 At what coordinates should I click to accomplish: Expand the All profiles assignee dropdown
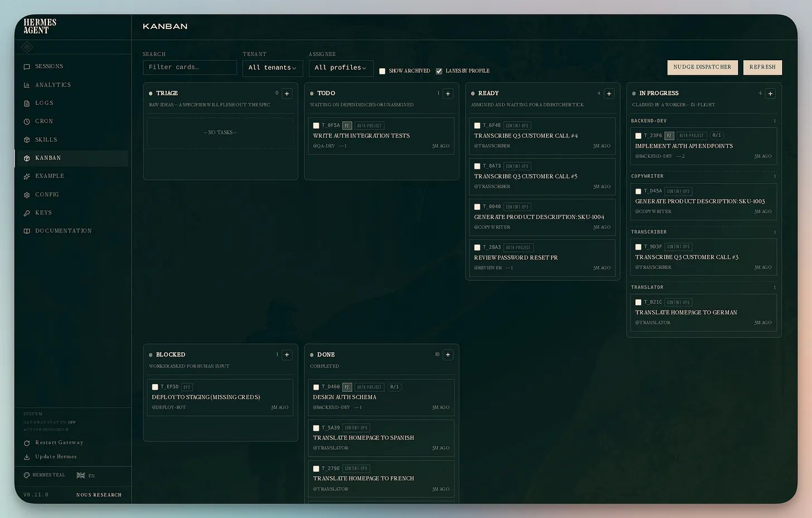[341, 67]
